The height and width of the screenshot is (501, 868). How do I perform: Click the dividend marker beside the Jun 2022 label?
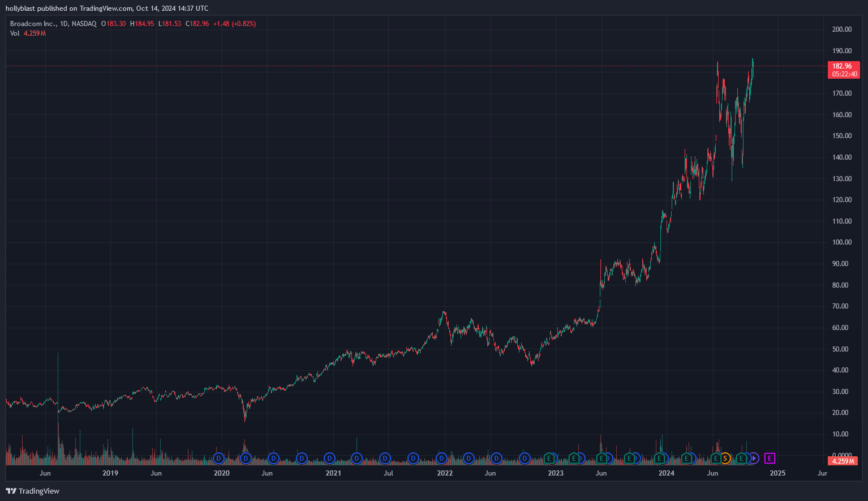(x=496, y=458)
